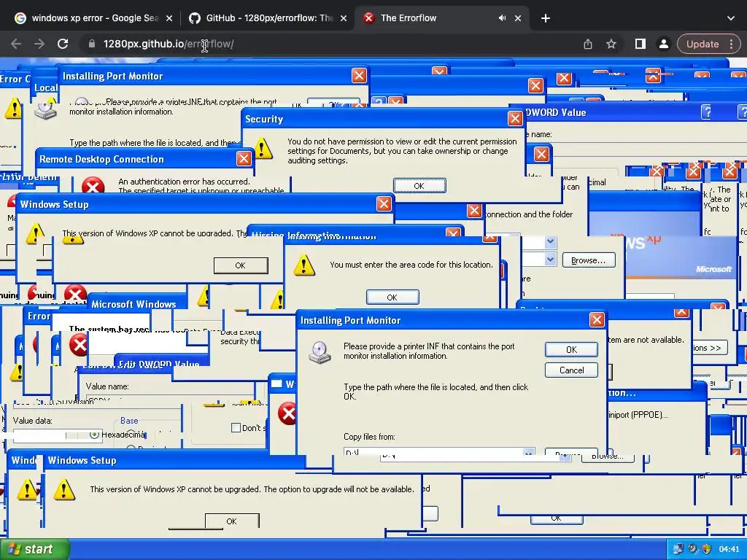Click the network computers tray icon

(x=678, y=549)
